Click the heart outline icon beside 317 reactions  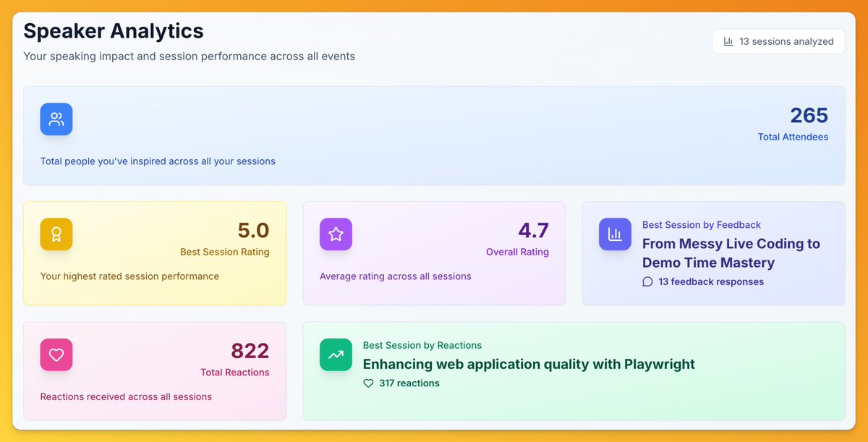369,383
